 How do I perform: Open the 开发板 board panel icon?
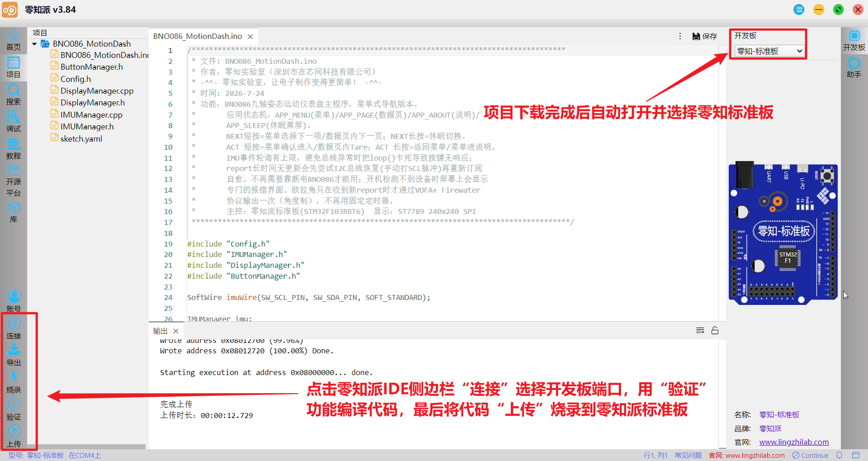point(854,41)
